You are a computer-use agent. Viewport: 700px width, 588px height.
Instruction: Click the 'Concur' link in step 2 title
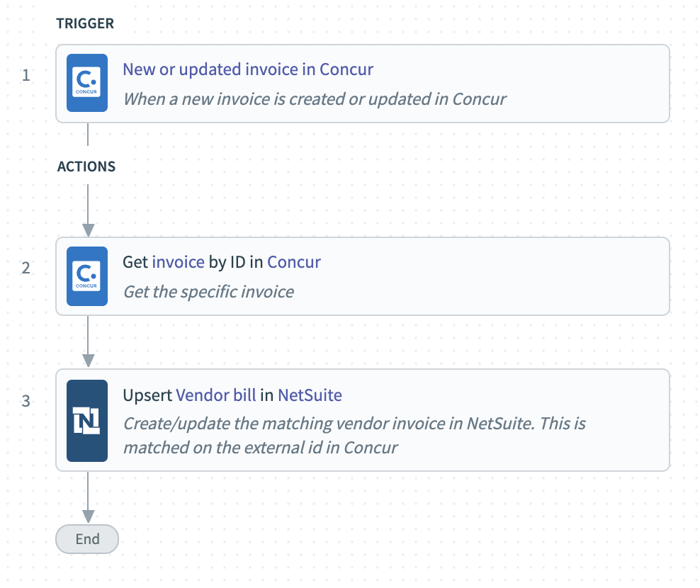coord(294,262)
